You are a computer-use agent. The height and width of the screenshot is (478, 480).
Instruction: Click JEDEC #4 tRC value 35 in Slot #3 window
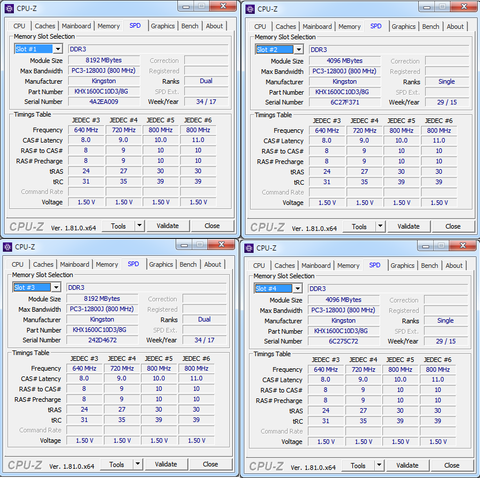click(122, 420)
